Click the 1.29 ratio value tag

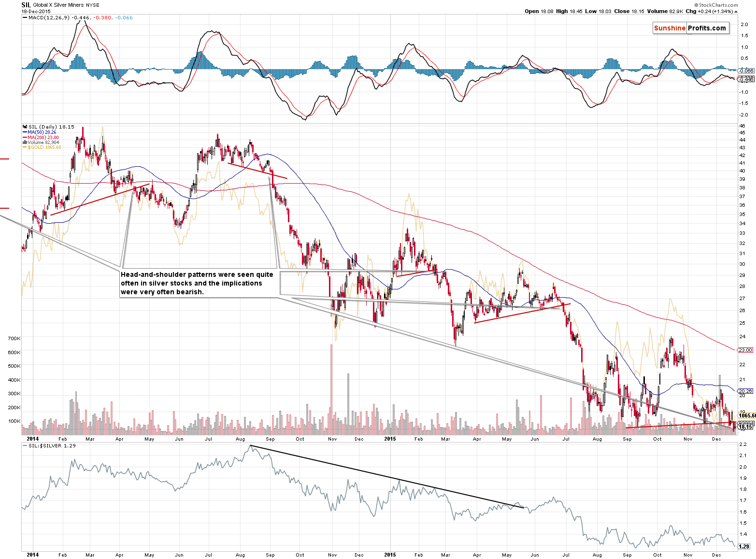pyautogui.click(x=743, y=546)
